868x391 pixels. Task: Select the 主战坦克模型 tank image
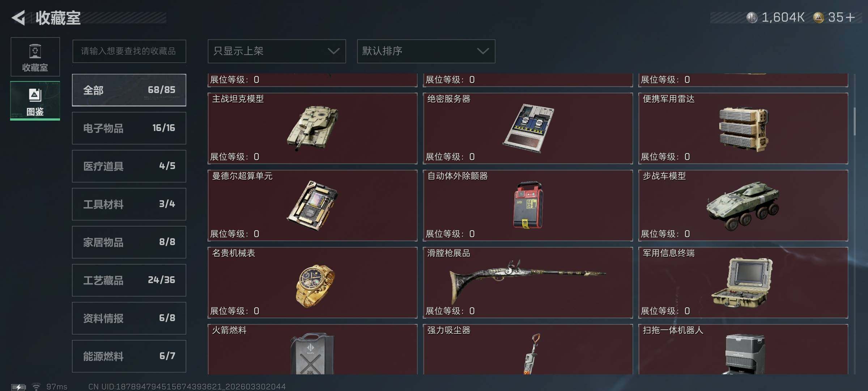[313, 127]
